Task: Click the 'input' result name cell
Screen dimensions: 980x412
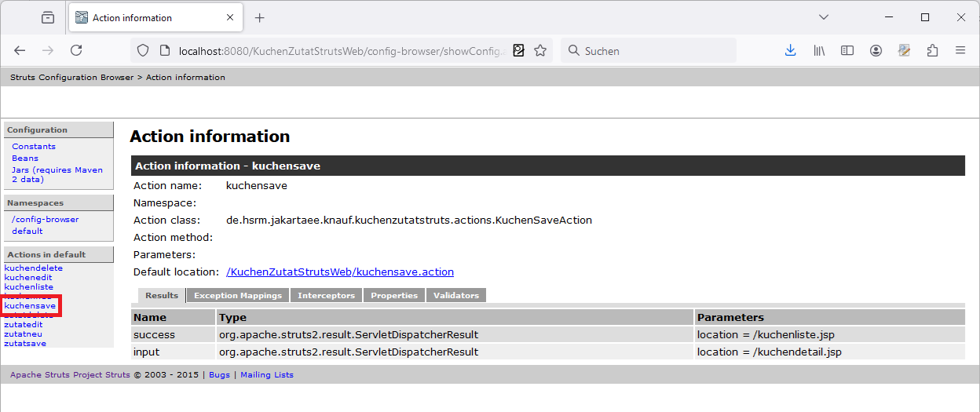Action: coord(174,352)
